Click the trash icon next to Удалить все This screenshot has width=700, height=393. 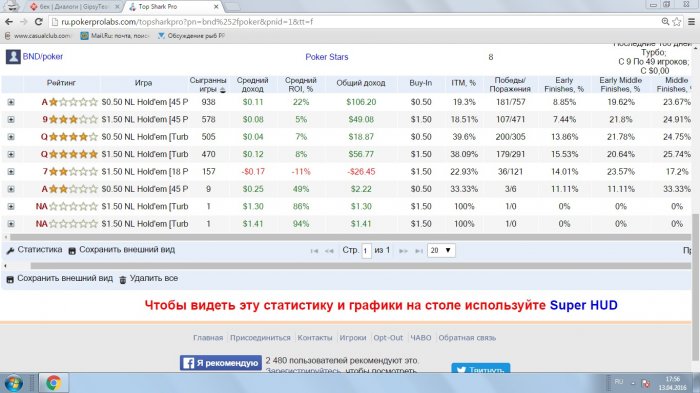point(122,280)
